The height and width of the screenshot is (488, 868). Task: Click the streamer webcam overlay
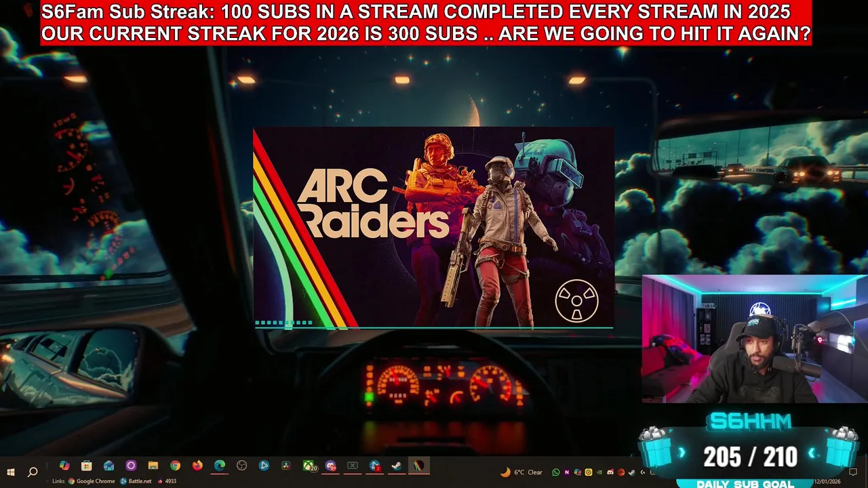(x=754, y=339)
